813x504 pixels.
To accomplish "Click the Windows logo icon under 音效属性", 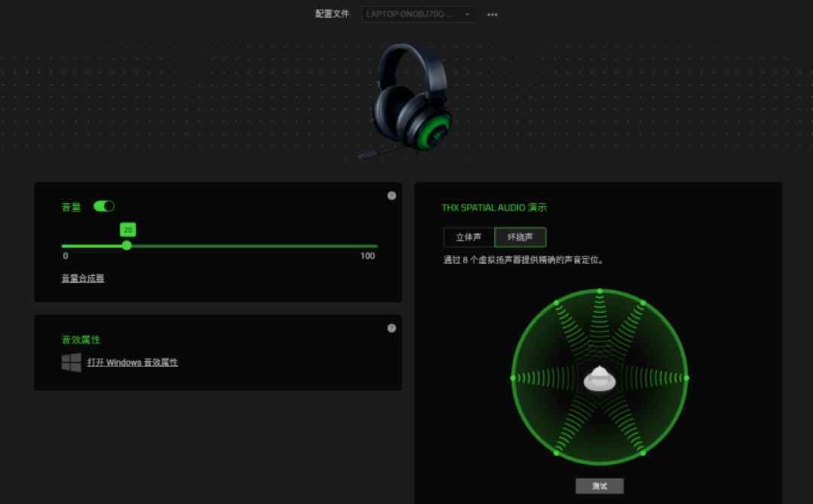I will (x=72, y=363).
